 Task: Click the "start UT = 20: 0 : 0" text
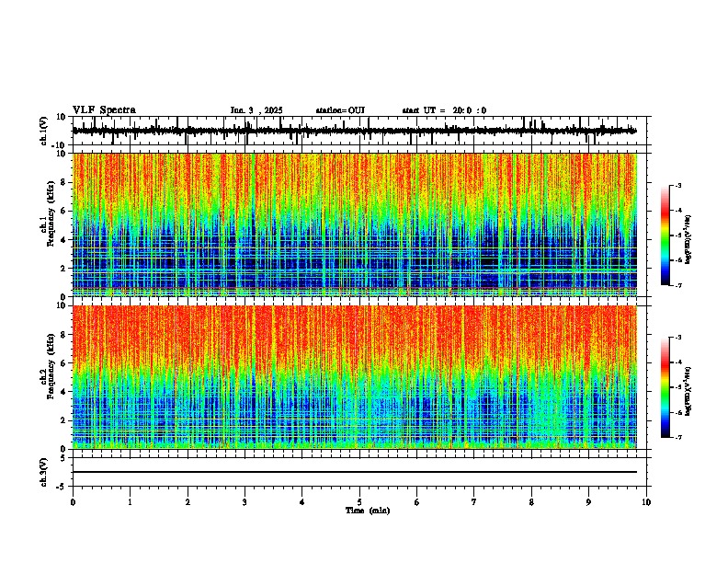(444, 110)
